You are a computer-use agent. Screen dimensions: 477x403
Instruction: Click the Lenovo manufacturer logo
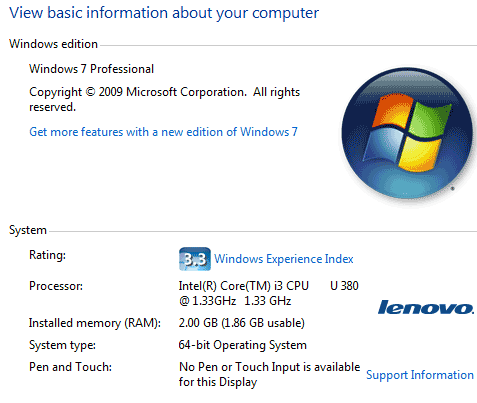pyautogui.click(x=426, y=307)
